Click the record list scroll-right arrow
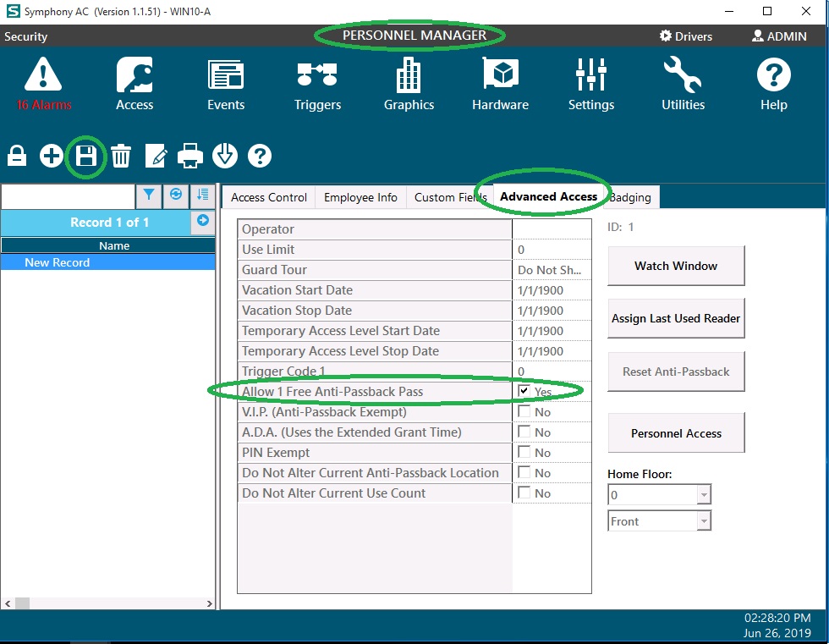The image size is (829, 644). 209,603
